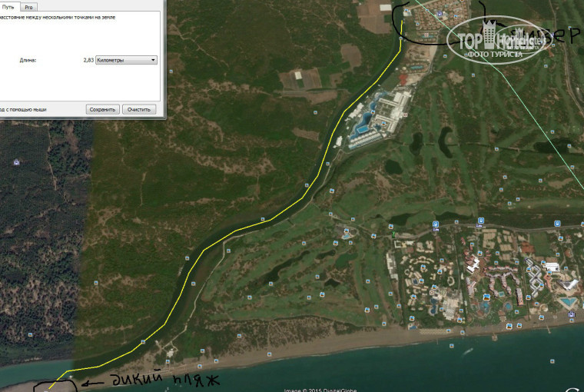Click purple building placemark near the beach
The height and width of the screenshot is (392, 584).
(x=572, y=315)
